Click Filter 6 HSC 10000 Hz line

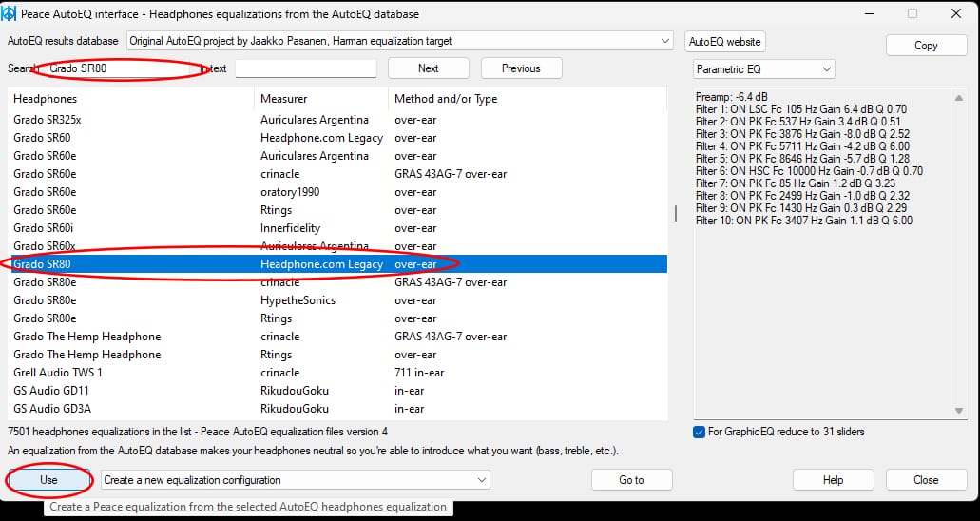click(809, 171)
